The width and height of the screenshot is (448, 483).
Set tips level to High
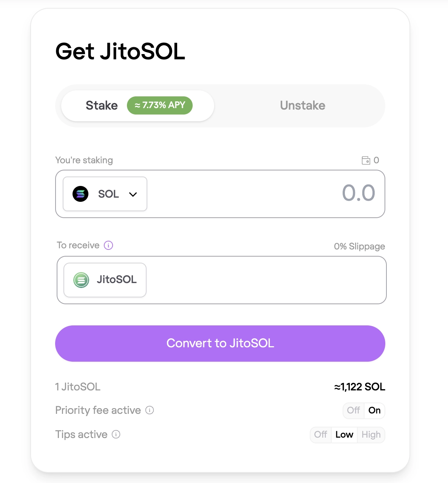(371, 435)
